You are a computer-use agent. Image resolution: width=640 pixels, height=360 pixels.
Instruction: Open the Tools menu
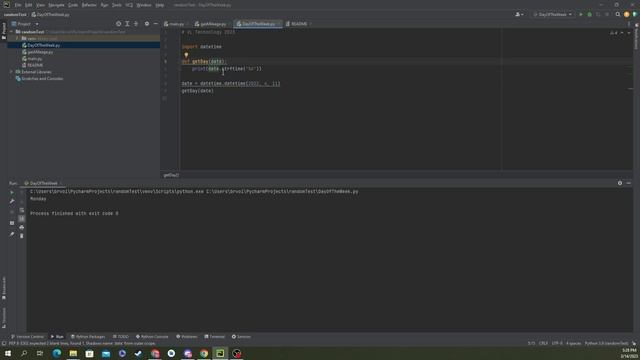(x=117, y=5)
